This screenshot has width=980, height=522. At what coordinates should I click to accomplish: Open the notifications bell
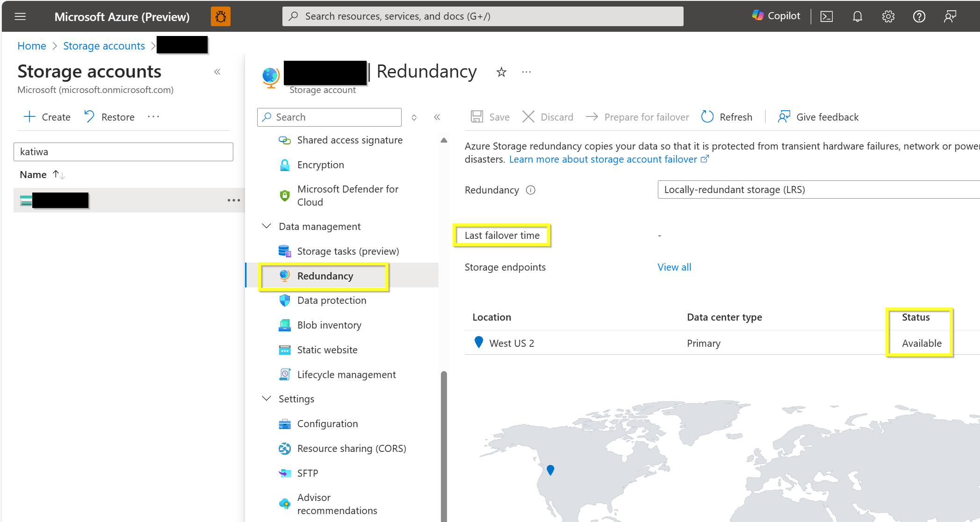tap(857, 16)
